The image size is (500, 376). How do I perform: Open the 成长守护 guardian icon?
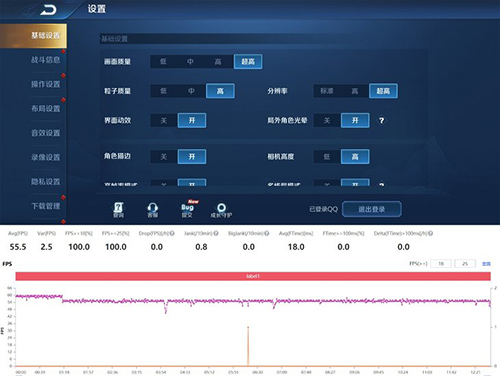(x=221, y=211)
